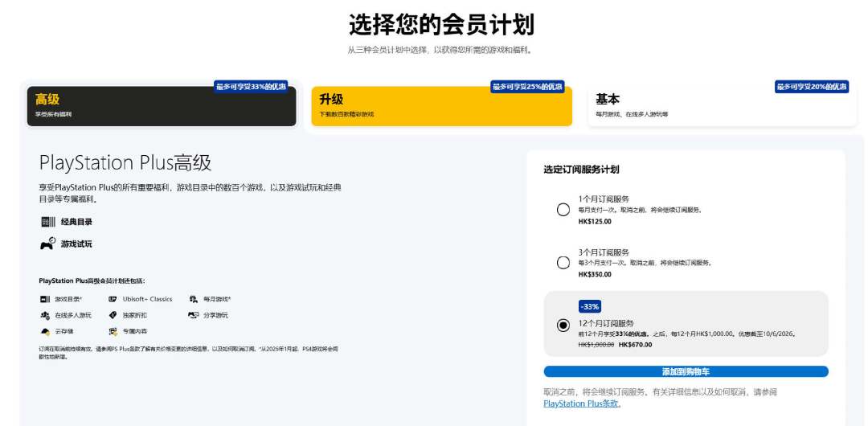Click the 最多可享受33%的优惠 badge
The height and width of the screenshot is (426, 868).
coord(251,87)
